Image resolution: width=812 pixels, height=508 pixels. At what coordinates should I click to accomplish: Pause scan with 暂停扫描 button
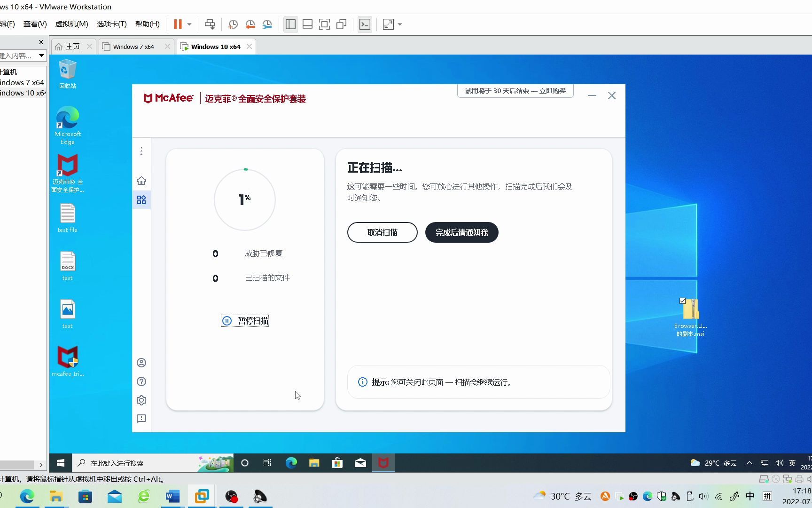pyautogui.click(x=245, y=321)
